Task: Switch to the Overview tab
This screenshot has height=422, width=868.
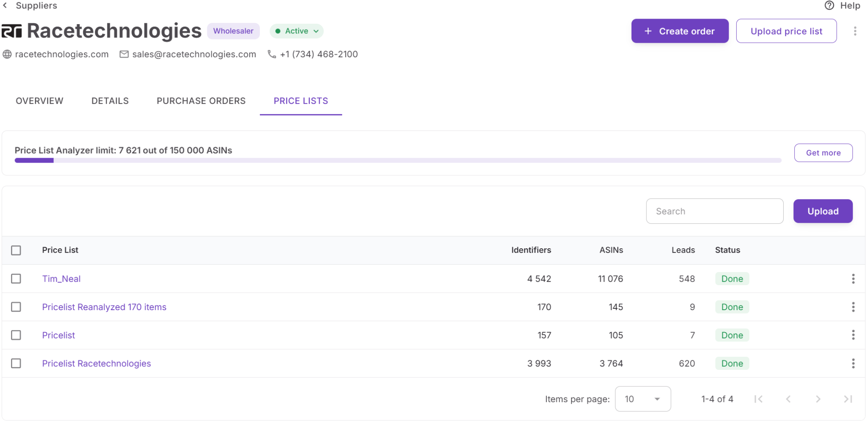Action: tap(39, 101)
